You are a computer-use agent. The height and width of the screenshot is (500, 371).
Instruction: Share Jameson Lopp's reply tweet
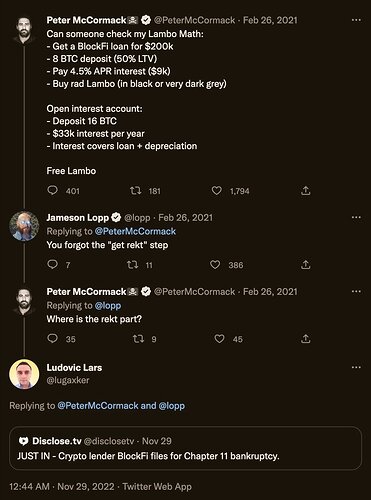306,265
